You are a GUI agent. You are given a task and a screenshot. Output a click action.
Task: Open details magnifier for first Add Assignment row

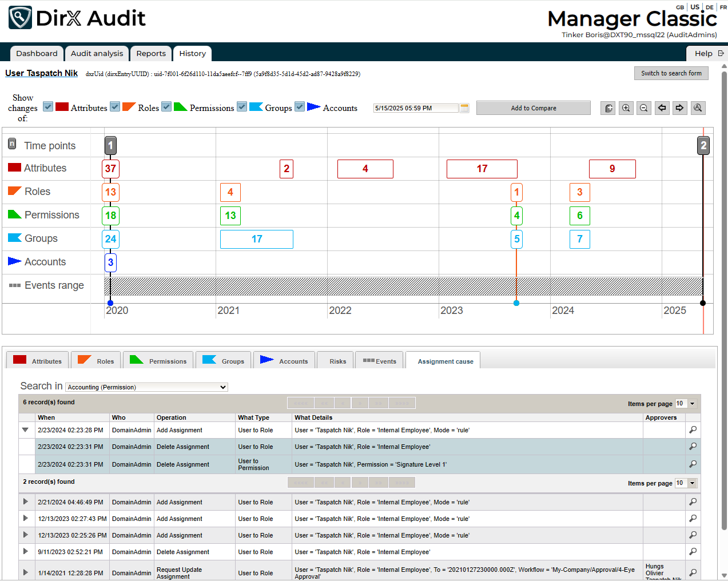pyautogui.click(x=693, y=430)
